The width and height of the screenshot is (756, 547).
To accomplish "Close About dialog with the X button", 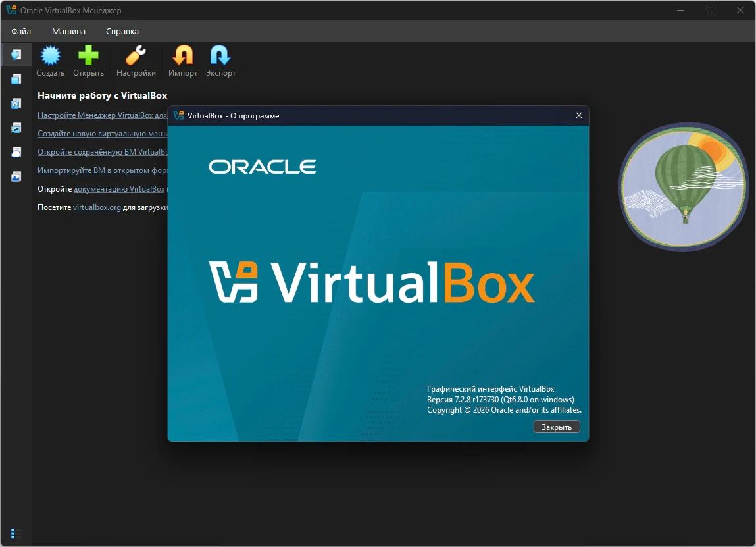I will point(578,115).
